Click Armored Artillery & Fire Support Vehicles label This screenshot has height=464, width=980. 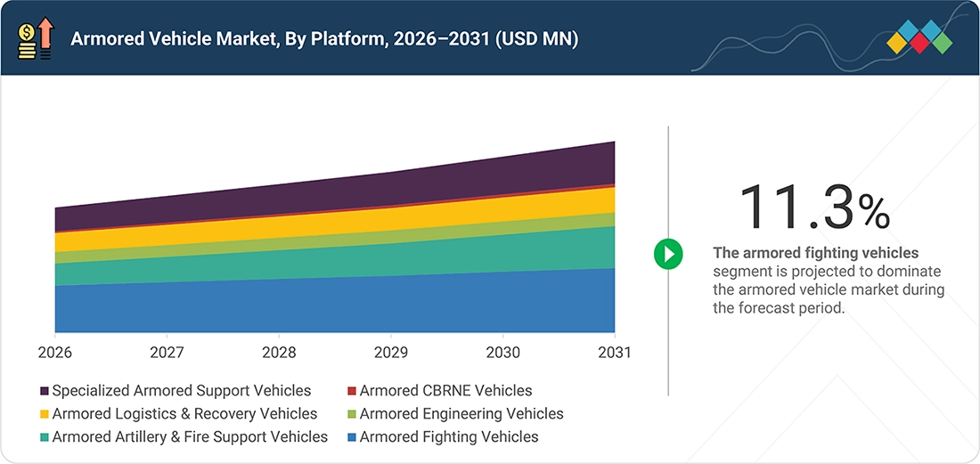(190, 437)
